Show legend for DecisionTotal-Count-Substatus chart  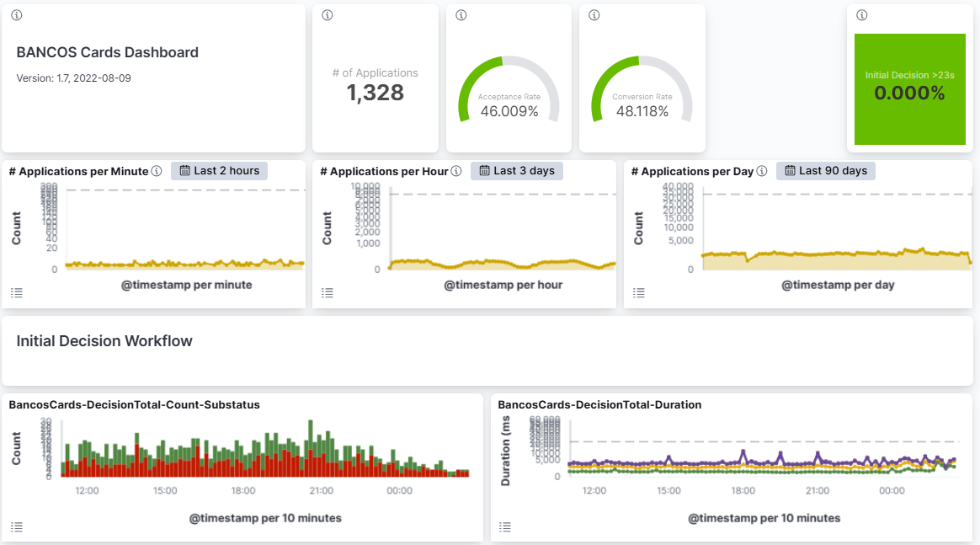pos(16,527)
